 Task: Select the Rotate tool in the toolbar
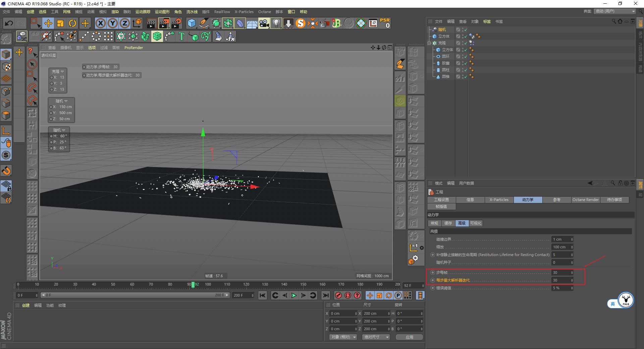[x=72, y=23]
